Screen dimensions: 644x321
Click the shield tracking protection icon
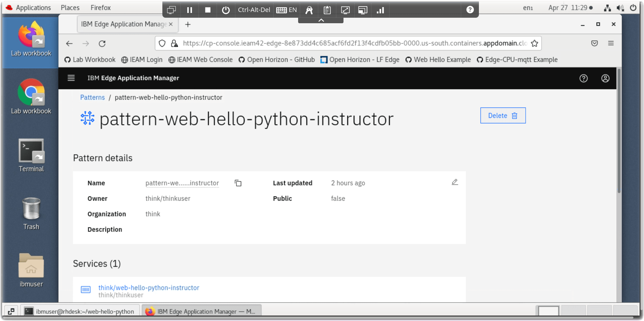point(162,43)
